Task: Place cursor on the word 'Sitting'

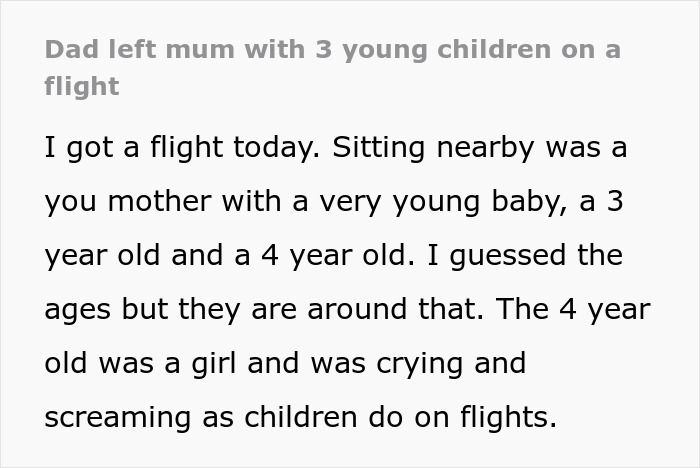Action: pos(382,148)
